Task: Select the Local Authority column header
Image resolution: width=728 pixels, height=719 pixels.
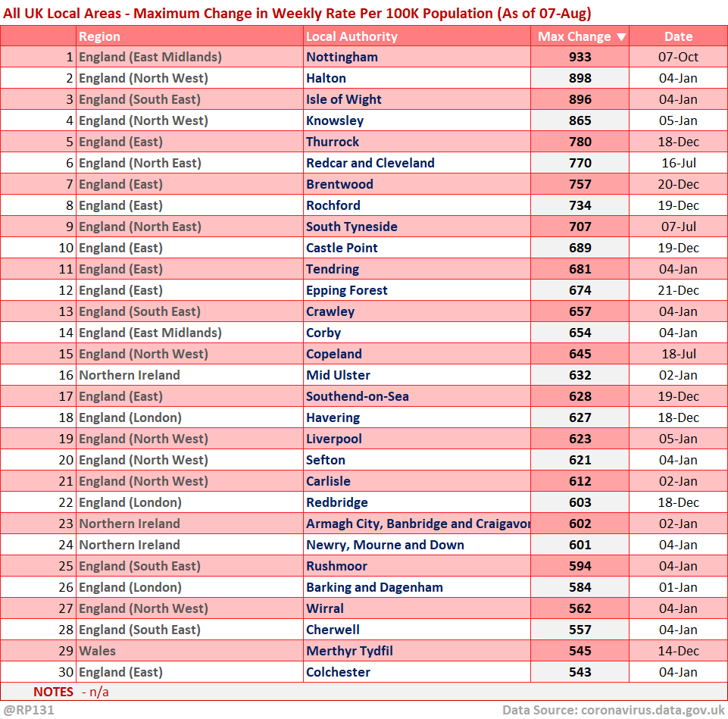Action: coord(352,36)
